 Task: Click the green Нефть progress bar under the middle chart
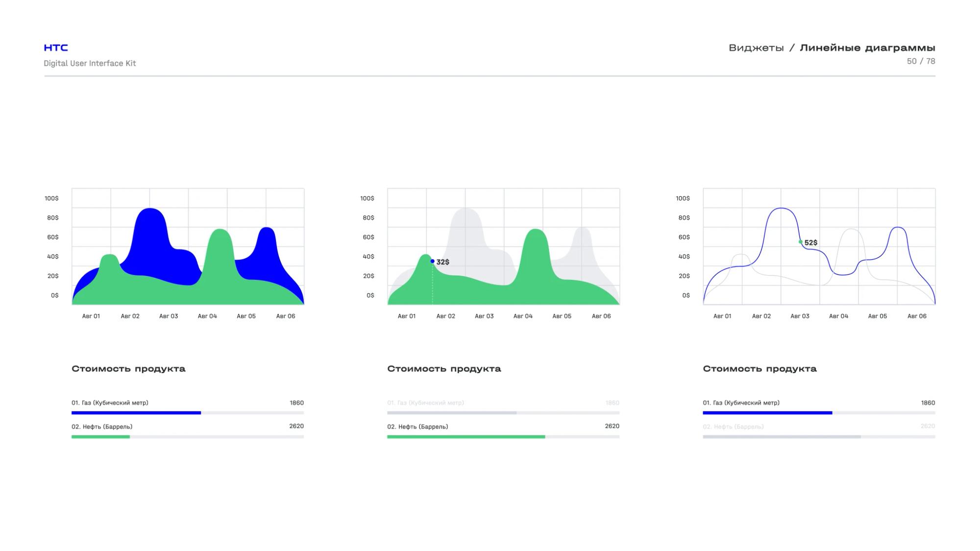pyautogui.click(x=466, y=437)
